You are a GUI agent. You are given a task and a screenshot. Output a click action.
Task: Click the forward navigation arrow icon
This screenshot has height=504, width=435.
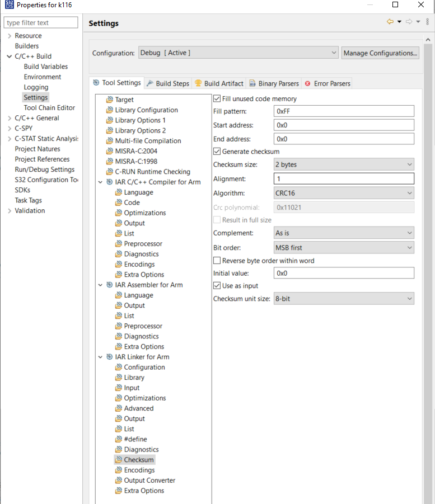pos(409,22)
